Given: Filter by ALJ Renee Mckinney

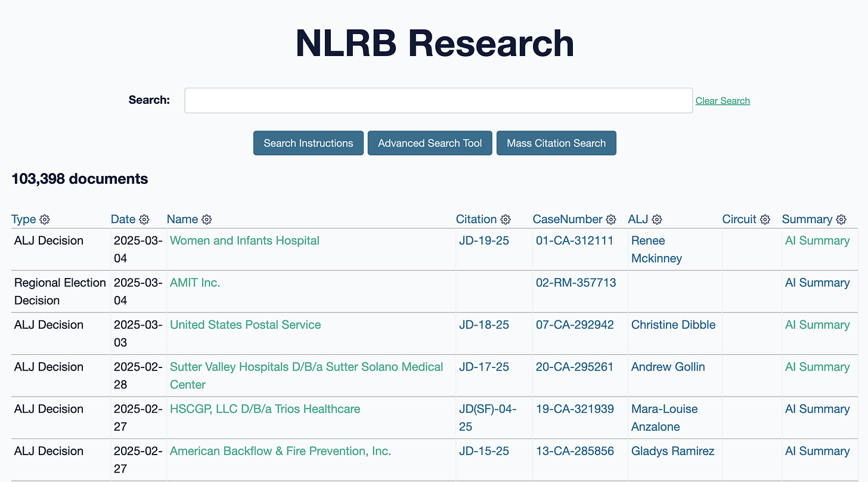Looking at the screenshot, I should pos(656,249).
